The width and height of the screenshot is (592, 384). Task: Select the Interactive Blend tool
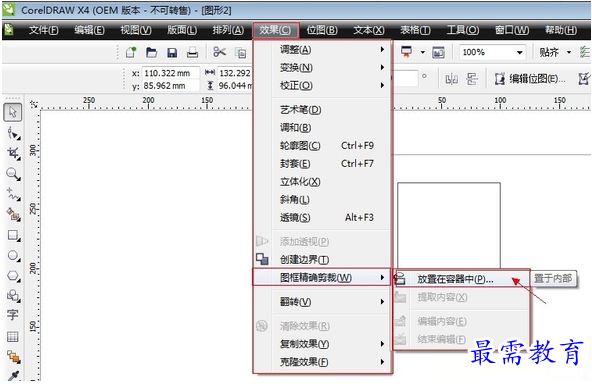click(14, 356)
